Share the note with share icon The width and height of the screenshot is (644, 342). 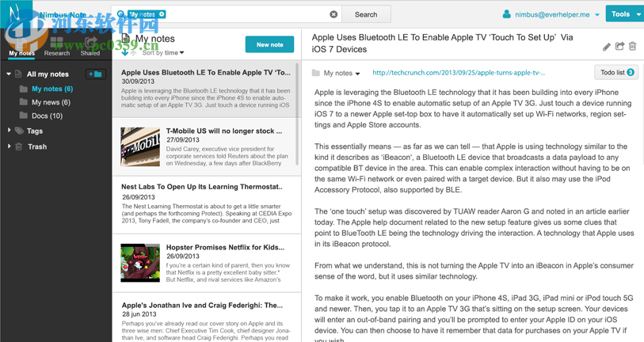(619, 46)
